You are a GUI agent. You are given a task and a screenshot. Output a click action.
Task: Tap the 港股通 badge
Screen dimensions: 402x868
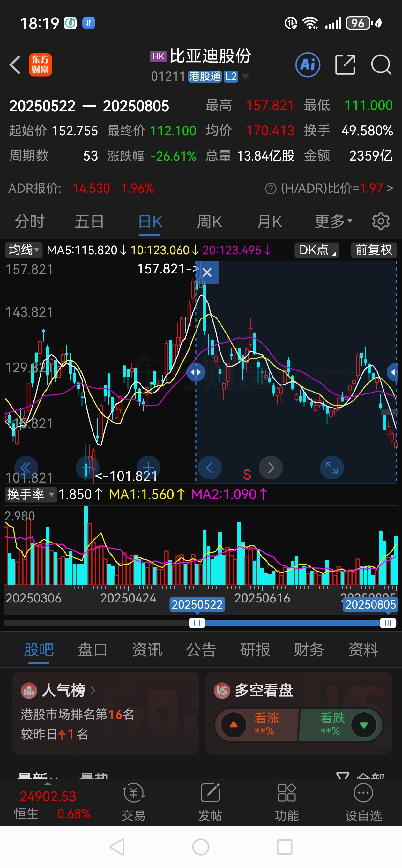(205, 77)
